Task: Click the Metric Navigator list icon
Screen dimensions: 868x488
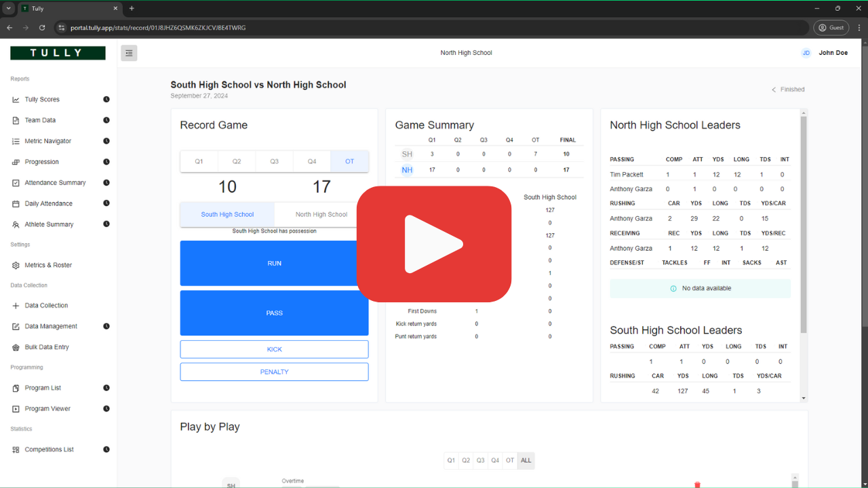Action: [16, 141]
